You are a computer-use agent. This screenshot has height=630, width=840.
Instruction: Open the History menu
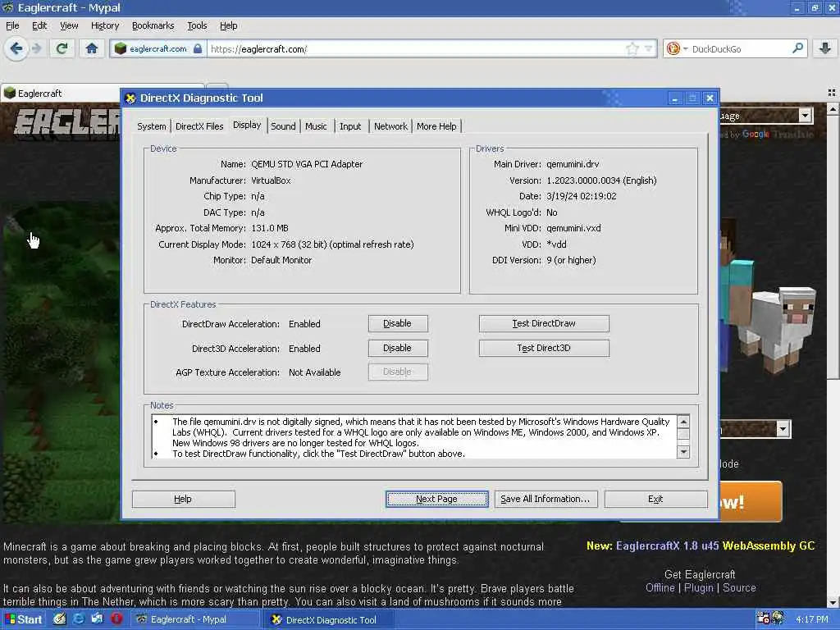point(105,25)
